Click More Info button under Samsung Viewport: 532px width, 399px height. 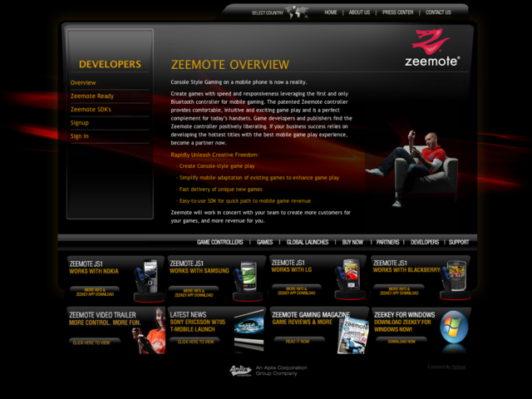pyautogui.click(x=194, y=293)
